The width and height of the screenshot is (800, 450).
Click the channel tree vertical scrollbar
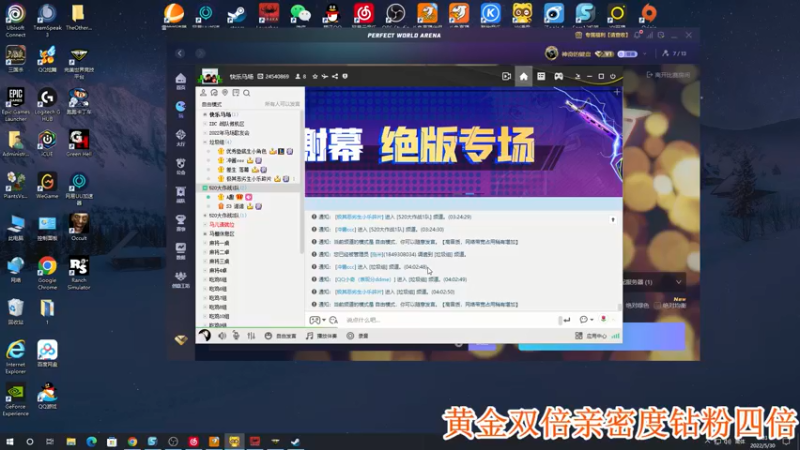pyautogui.click(x=302, y=181)
